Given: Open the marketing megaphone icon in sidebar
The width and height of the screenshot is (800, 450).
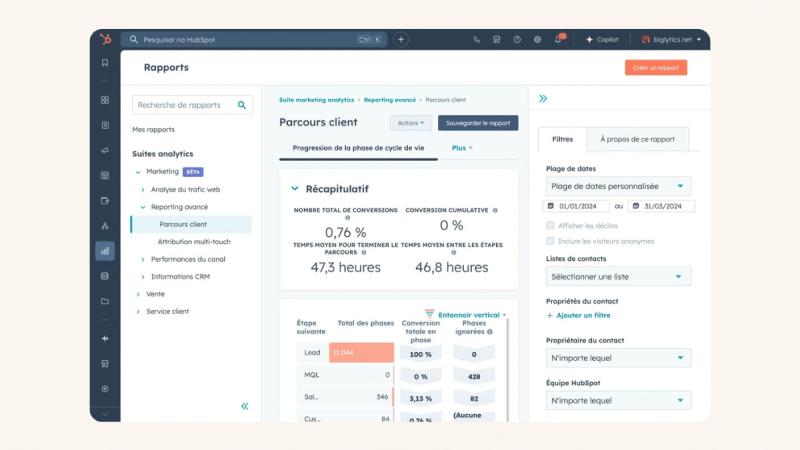Looking at the screenshot, I should [105, 150].
